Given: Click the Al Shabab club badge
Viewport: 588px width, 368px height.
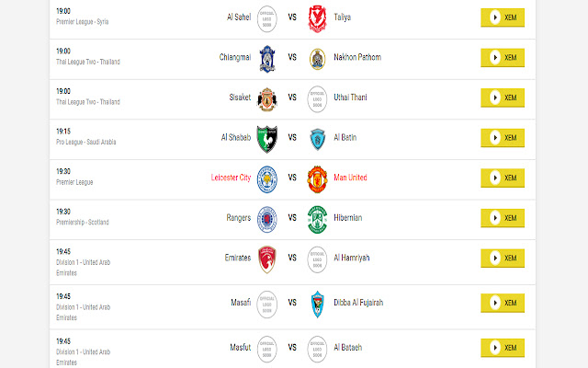Looking at the screenshot, I should click(267, 137).
